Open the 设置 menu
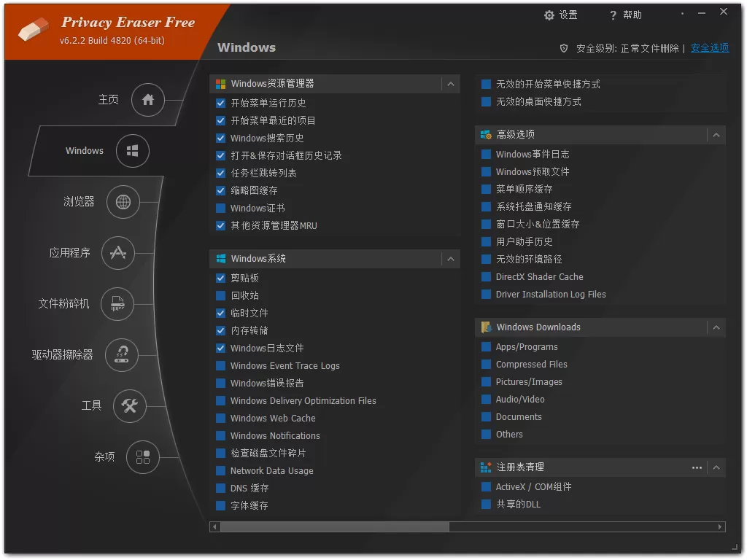 tap(562, 14)
